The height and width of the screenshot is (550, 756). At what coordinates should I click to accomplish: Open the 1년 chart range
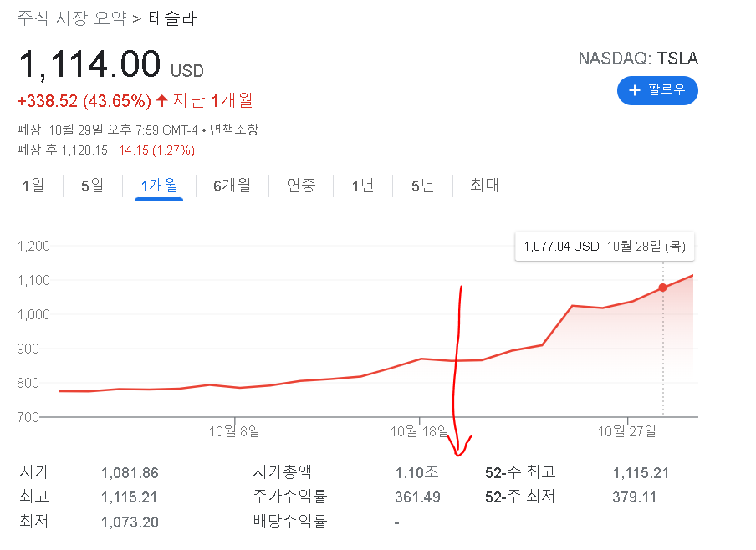[363, 186]
